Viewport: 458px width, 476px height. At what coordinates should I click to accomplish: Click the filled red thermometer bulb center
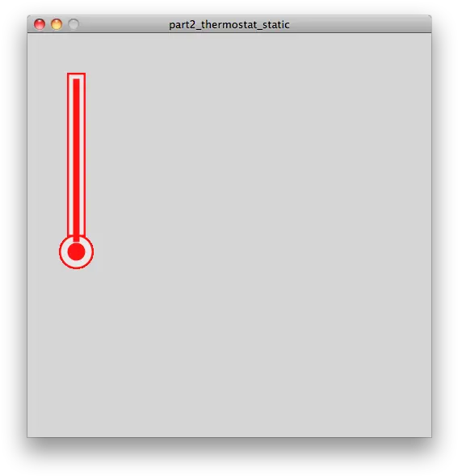pyautogui.click(x=76, y=251)
